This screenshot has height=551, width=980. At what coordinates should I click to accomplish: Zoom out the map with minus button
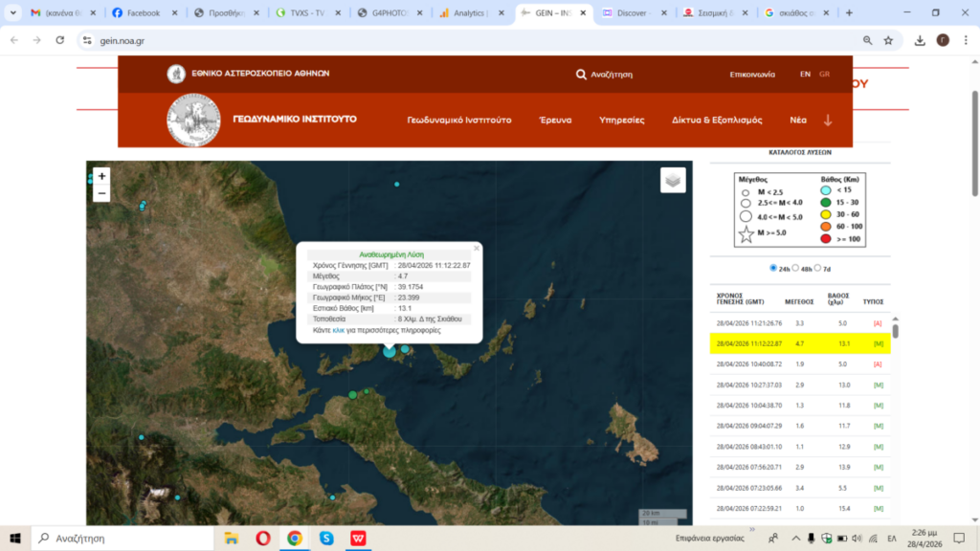[102, 193]
